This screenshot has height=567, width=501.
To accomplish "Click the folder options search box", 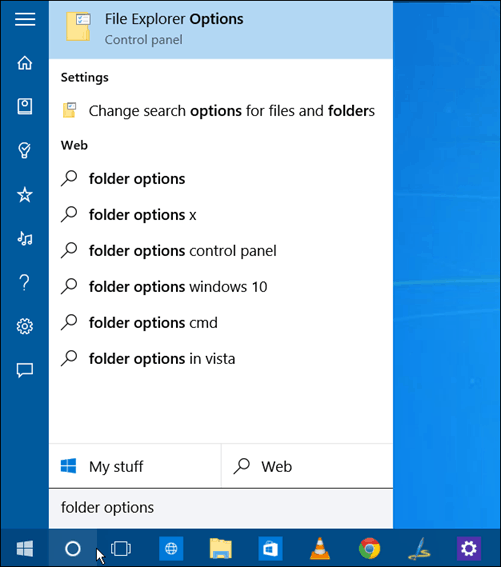I will click(221, 508).
